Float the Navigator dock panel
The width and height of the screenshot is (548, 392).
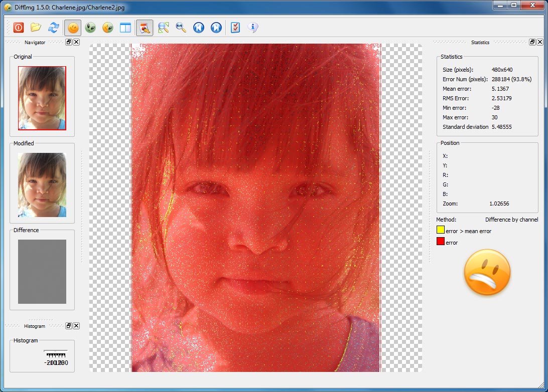pos(69,43)
